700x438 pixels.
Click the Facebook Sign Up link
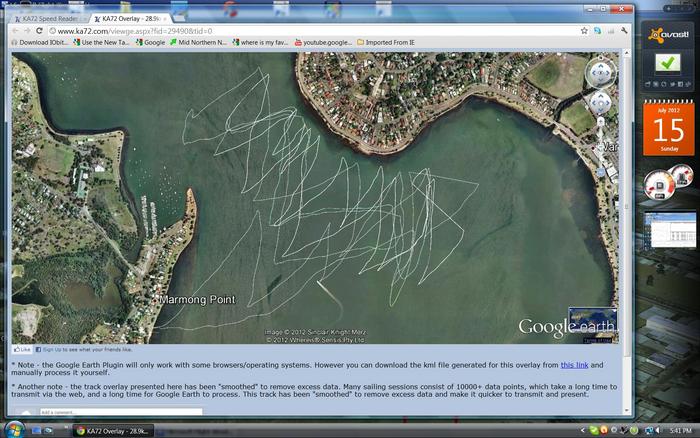[x=54, y=350]
